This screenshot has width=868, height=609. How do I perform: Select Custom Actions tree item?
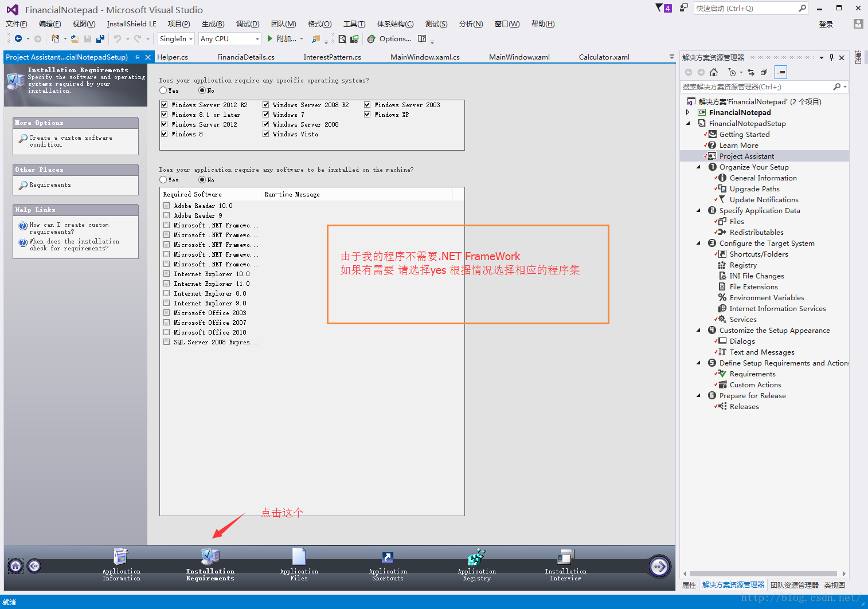click(756, 384)
